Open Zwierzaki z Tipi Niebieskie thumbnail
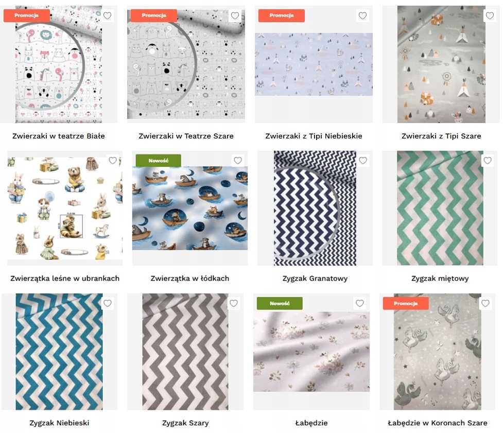The width and height of the screenshot is (504, 433). [x=314, y=64]
